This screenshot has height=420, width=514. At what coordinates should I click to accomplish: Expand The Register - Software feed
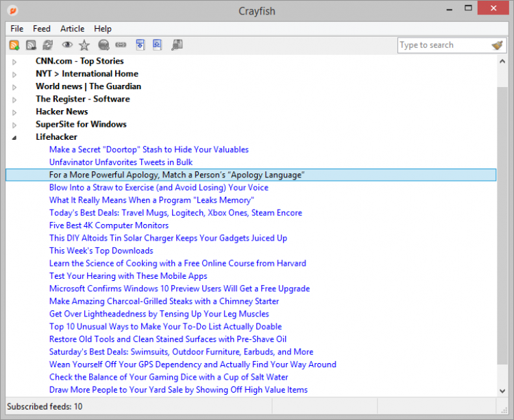14,99
